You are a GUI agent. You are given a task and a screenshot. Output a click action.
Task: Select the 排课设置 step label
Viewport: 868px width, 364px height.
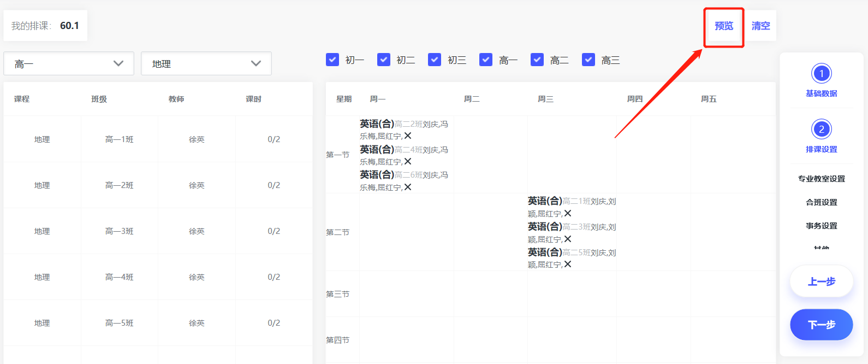pos(822,149)
